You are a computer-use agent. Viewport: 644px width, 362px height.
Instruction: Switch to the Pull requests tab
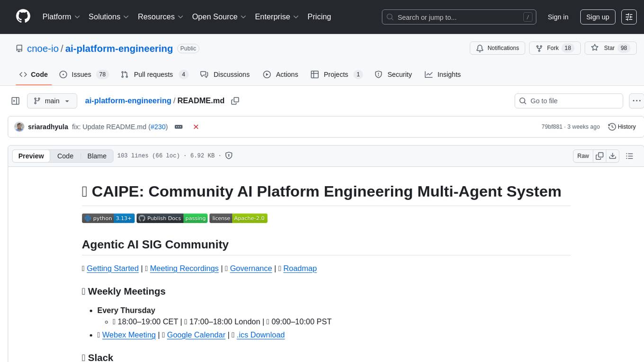click(x=154, y=74)
